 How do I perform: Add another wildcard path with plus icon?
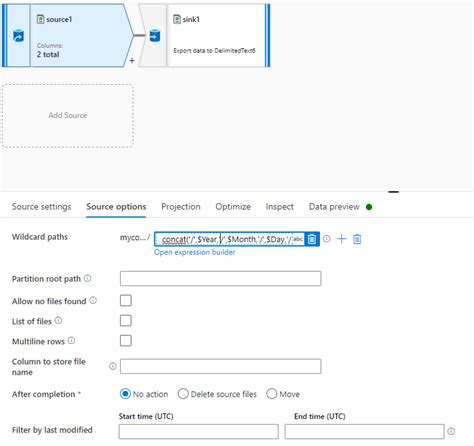(342, 239)
